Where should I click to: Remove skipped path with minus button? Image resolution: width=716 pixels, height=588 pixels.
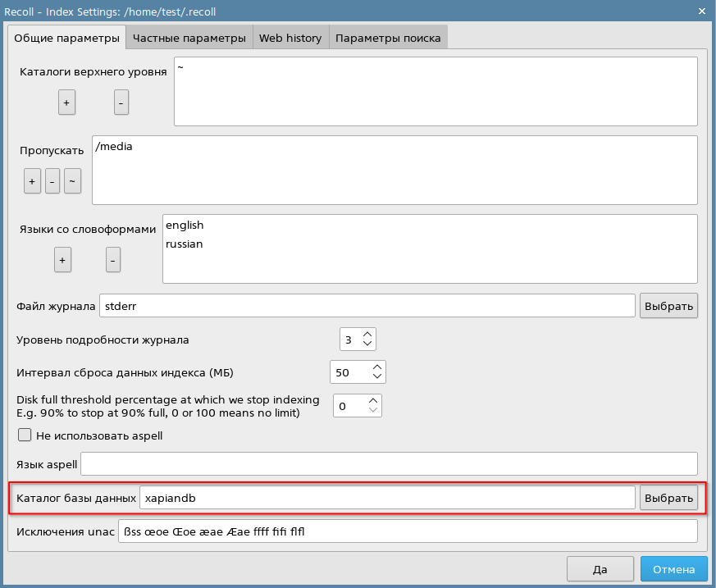click(52, 180)
